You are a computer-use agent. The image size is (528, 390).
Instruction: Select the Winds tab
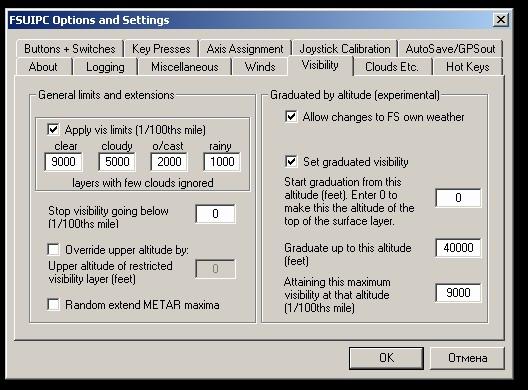click(x=260, y=67)
